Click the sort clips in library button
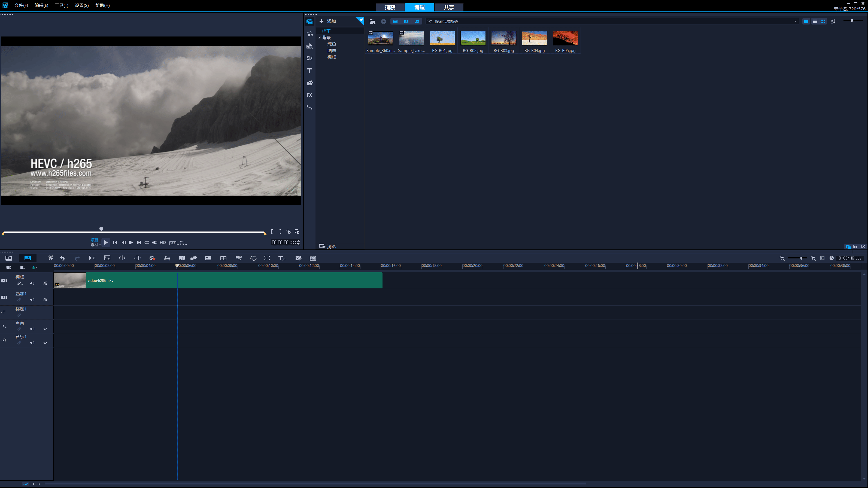The image size is (868, 488). tap(833, 21)
